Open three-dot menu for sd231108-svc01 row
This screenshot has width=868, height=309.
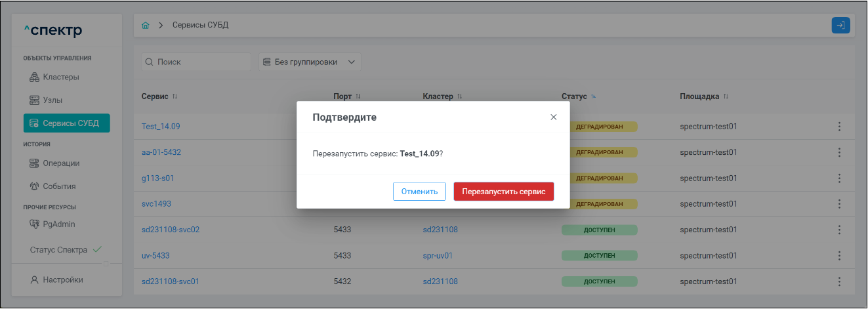839,281
